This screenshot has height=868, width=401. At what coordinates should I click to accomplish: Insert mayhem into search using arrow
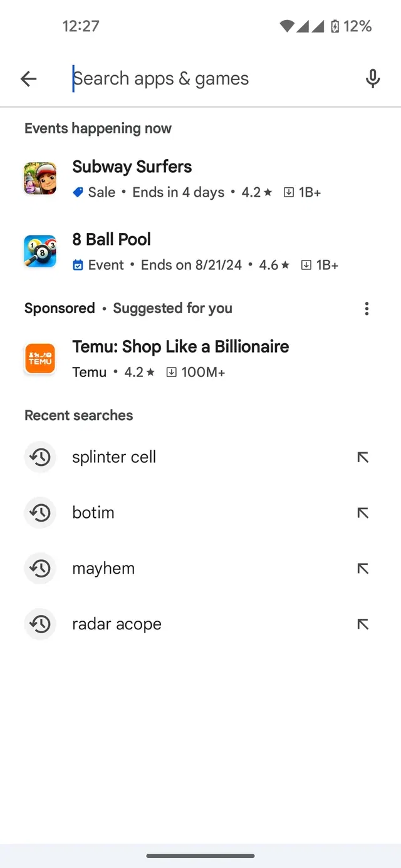(363, 569)
